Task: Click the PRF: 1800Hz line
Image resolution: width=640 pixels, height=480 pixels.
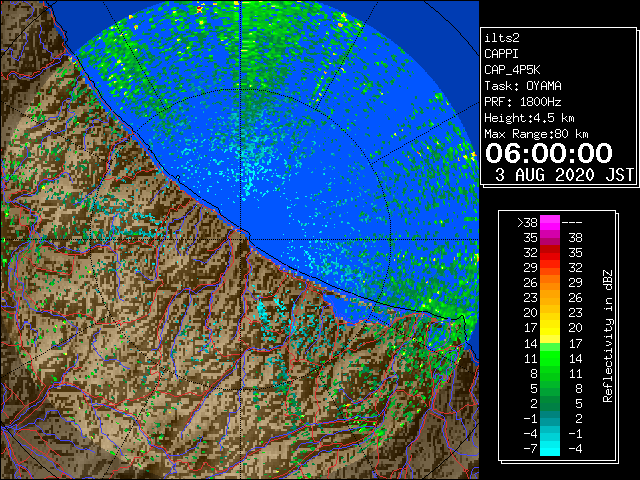Action: [x=523, y=102]
